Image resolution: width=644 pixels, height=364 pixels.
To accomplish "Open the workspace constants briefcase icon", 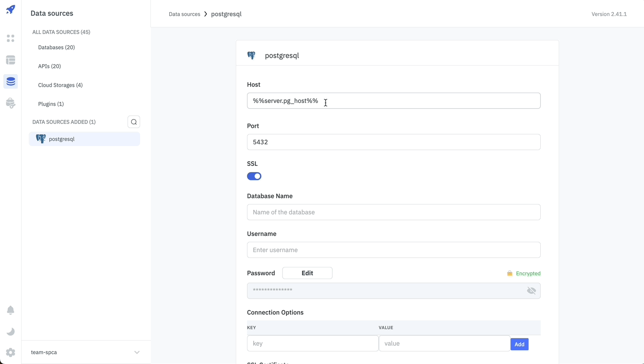I will (x=10, y=103).
